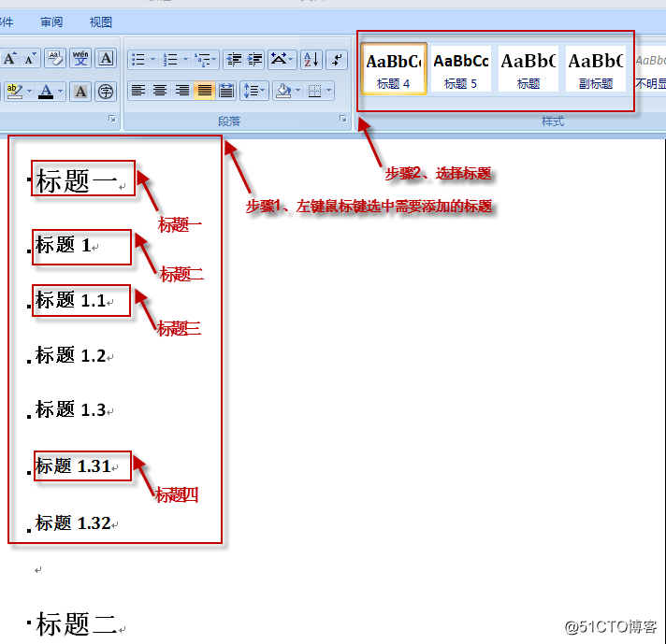Clear formatting with the eraser icon
This screenshot has height=644, width=666.
[55, 59]
